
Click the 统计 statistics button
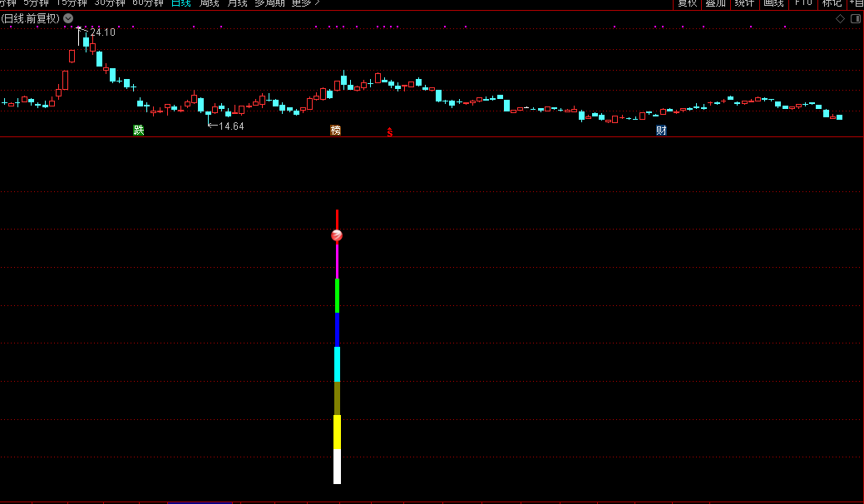point(744,3)
